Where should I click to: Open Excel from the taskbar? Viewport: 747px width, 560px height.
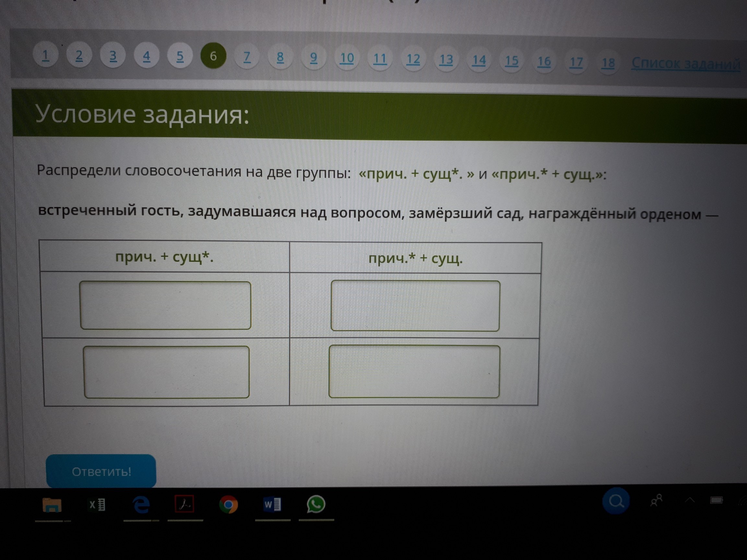(x=97, y=505)
